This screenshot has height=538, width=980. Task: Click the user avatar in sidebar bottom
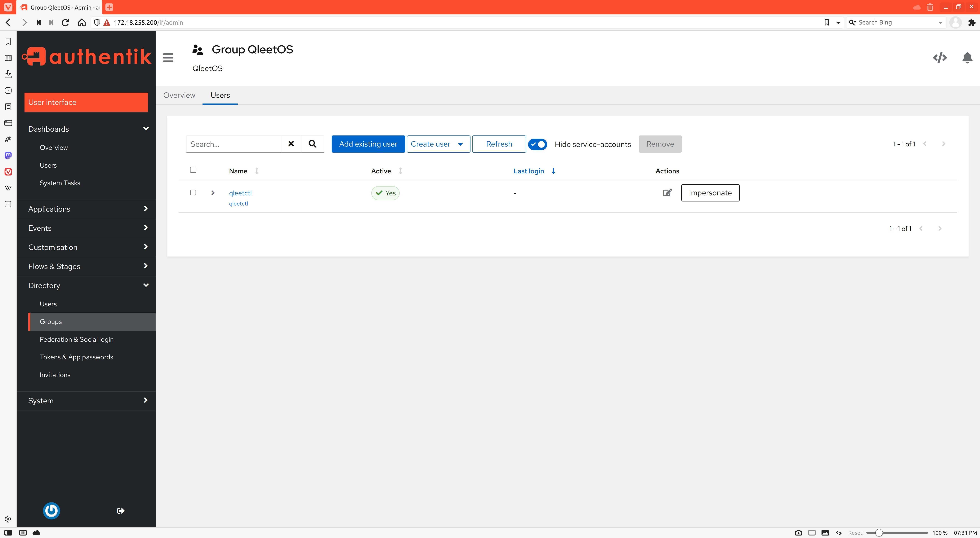[51, 511]
